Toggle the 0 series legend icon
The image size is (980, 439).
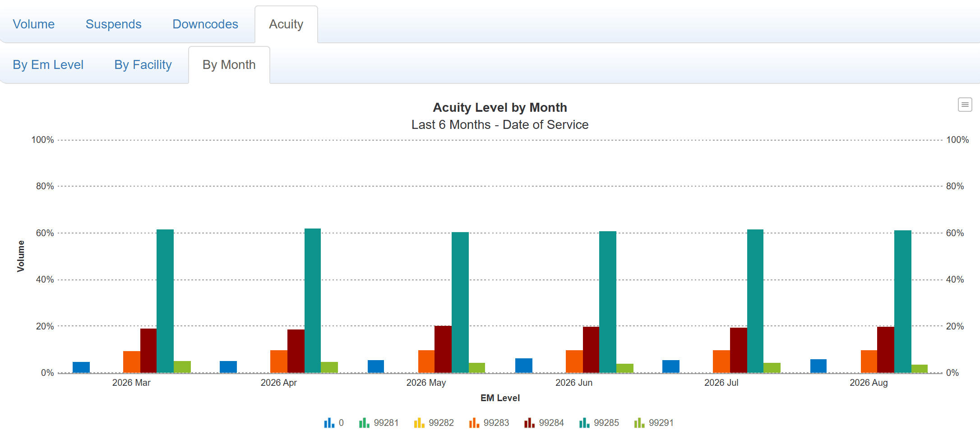point(329,423)
